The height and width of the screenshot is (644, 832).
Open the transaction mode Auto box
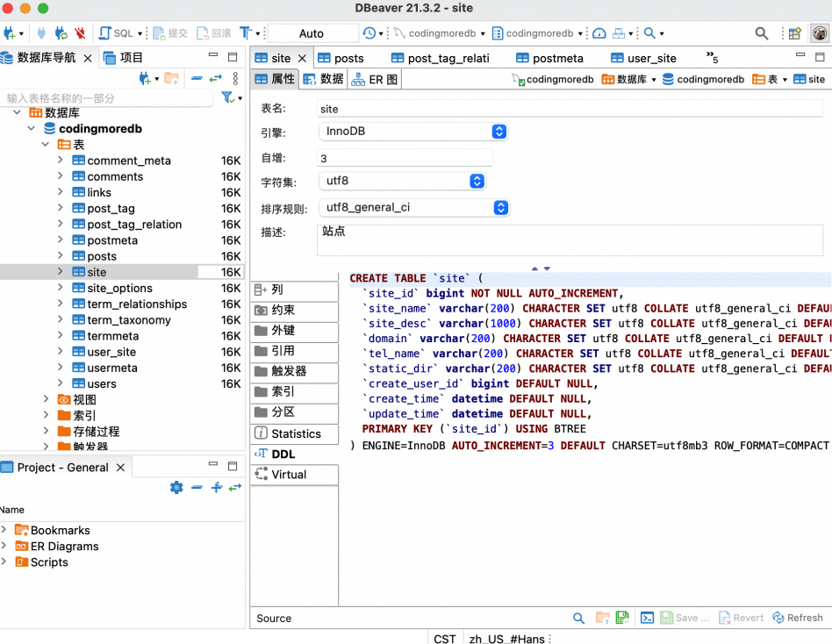[x=312, y=33]
